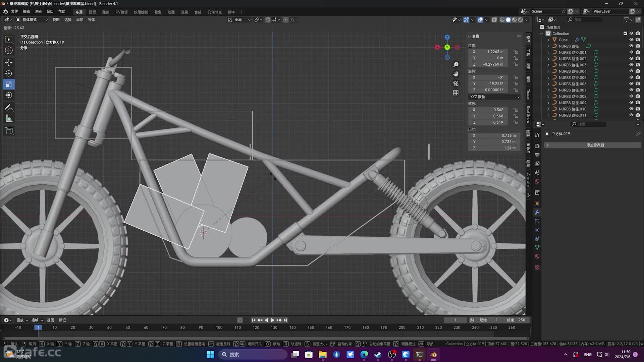Switch to material preview shading
Image resolution: width=644 pixels, height=362 pixels.
coord(514,20)
